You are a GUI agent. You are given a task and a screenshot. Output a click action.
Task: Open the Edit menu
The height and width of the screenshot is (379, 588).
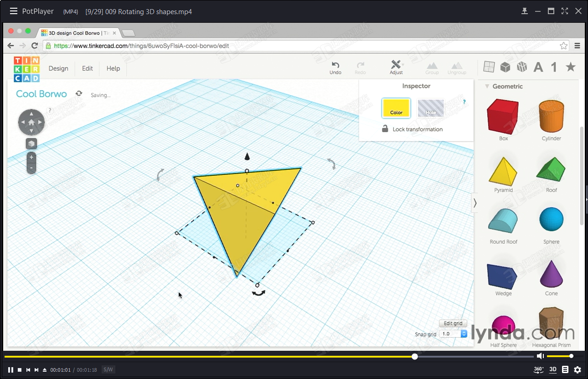pyautogui.click(x=88, y=68)
